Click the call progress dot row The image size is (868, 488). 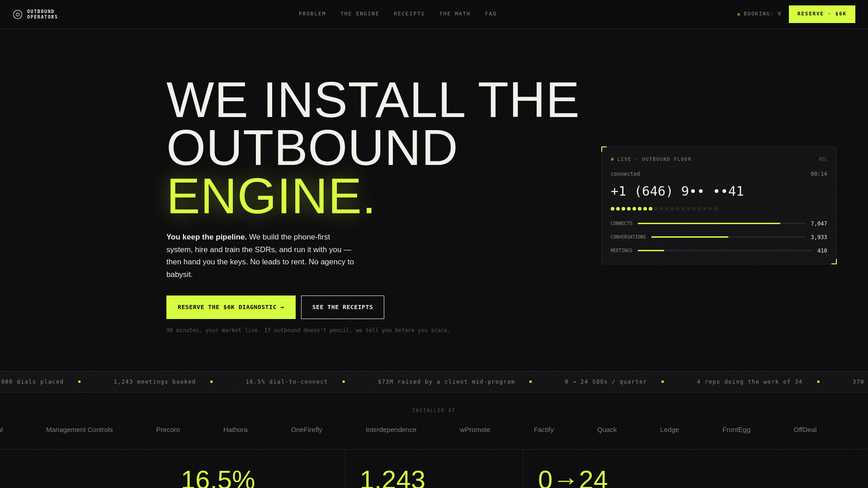pos(664,209)
